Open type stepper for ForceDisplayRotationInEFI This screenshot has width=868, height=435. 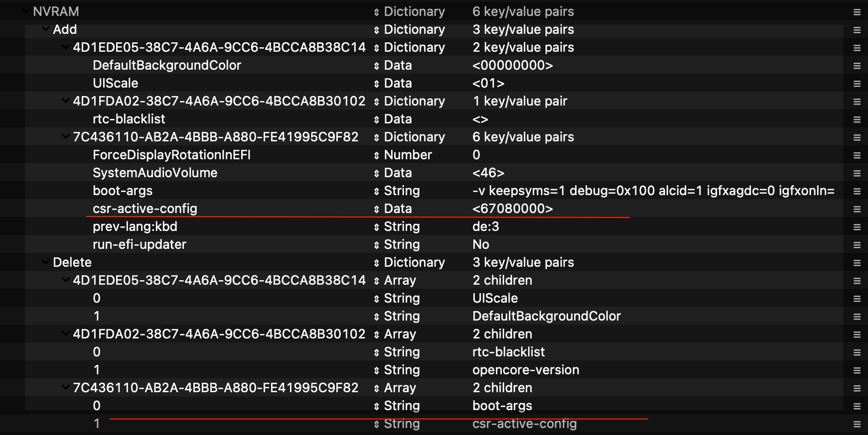377,155
